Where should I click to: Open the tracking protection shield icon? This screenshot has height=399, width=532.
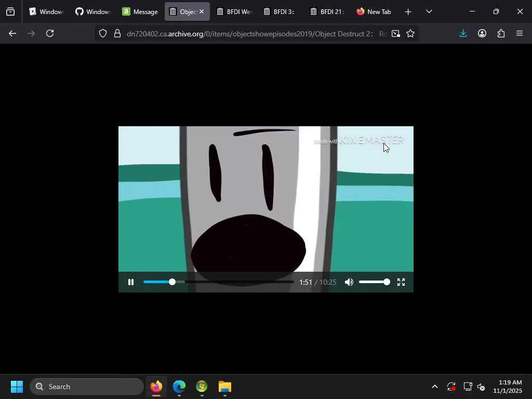click(103, 34)
